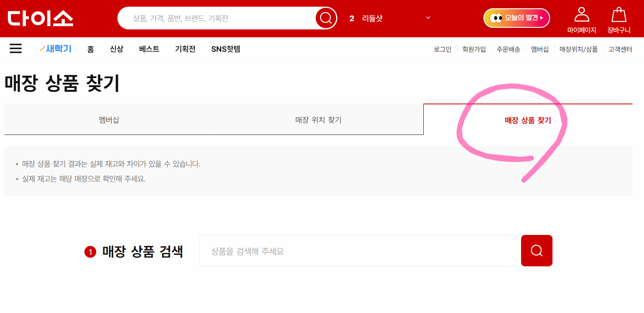Click the header search magnifier button
This screenshot has width=644, height=313.
point(326,18)
